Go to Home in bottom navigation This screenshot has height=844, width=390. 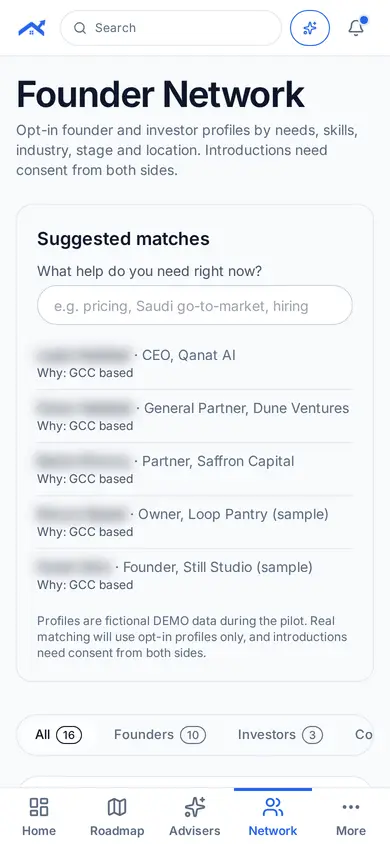click(x=39, y=817)
